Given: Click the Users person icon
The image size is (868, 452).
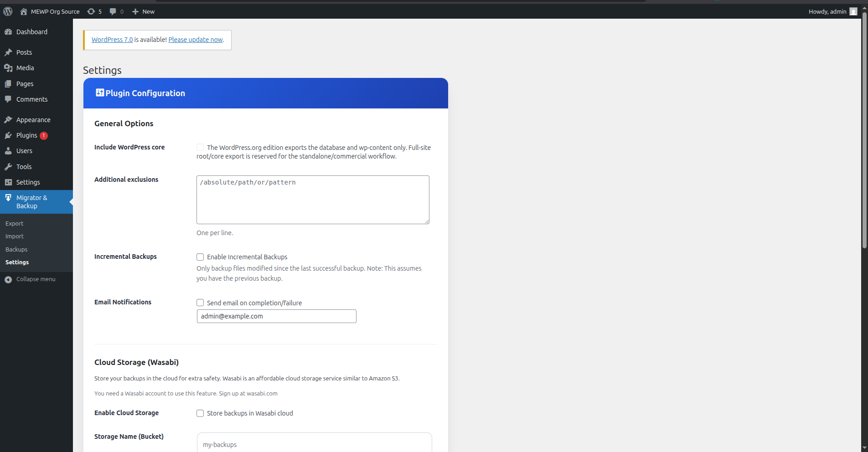Looking at the screenshot, I should pos(8,151).
